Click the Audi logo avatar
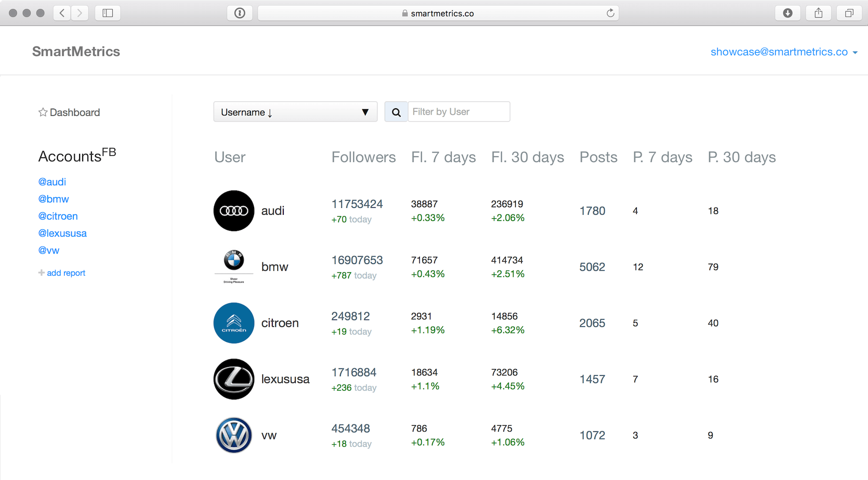The image size is (868, 480). (234, 211)
